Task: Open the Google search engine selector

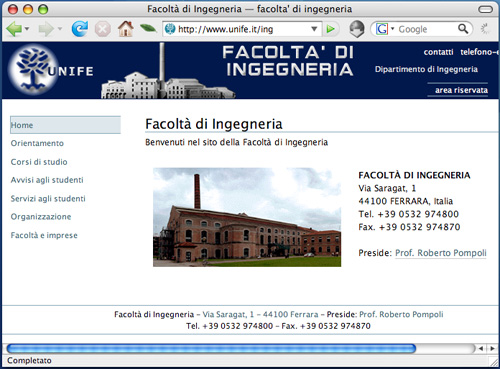Action: (385, 29)
